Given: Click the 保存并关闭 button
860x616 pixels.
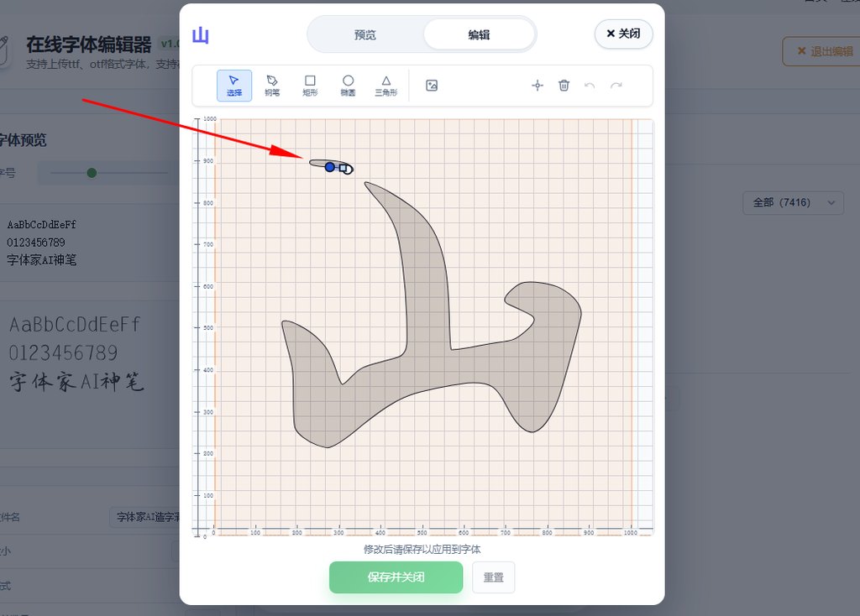Looking at the screenshot, I should (x=396, y=577).
